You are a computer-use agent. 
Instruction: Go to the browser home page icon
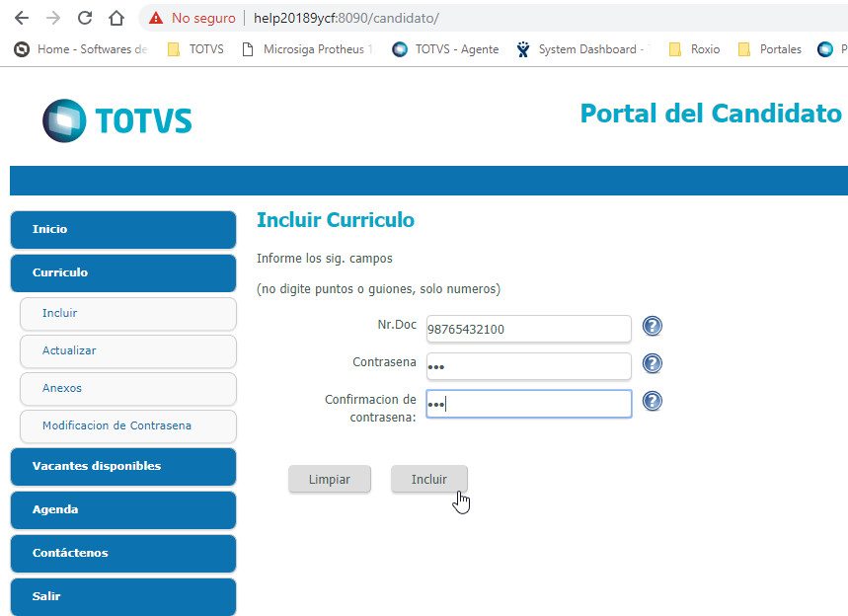pyautogui.click(x=116, y=18)
